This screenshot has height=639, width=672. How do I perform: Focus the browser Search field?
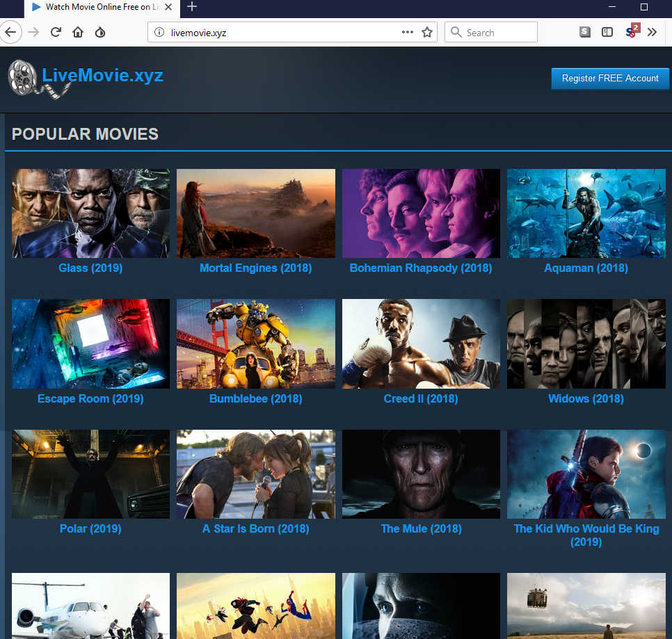tap(491, 32)
